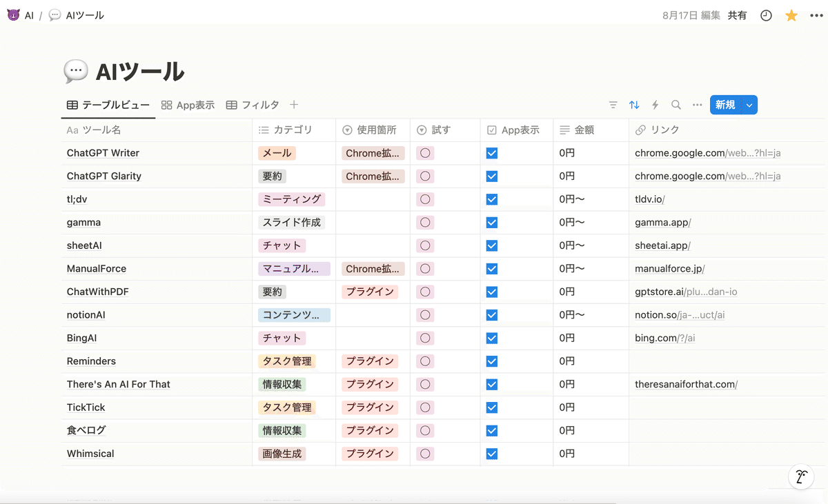Add a new view with plus icon

[x=294, y=105]
